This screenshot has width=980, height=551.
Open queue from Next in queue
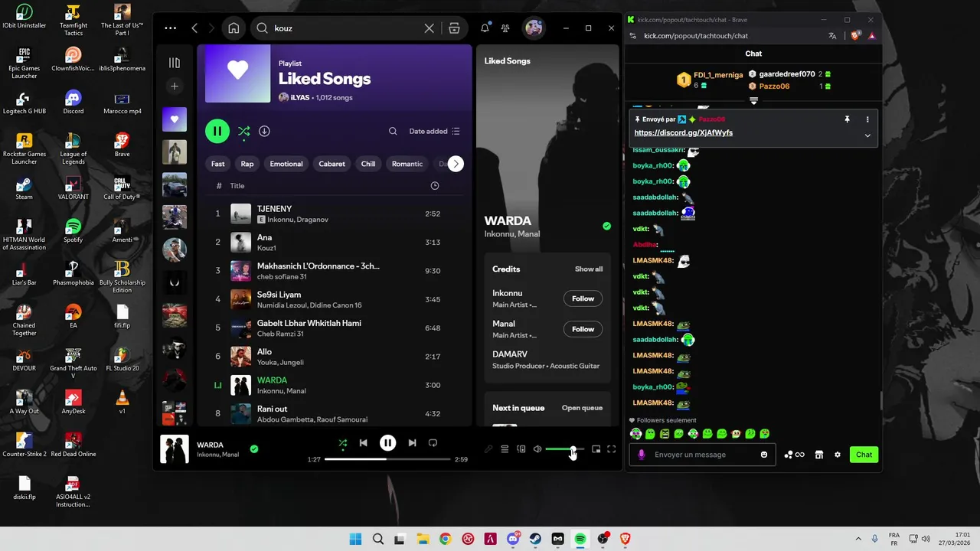click(x=582, y=408)
